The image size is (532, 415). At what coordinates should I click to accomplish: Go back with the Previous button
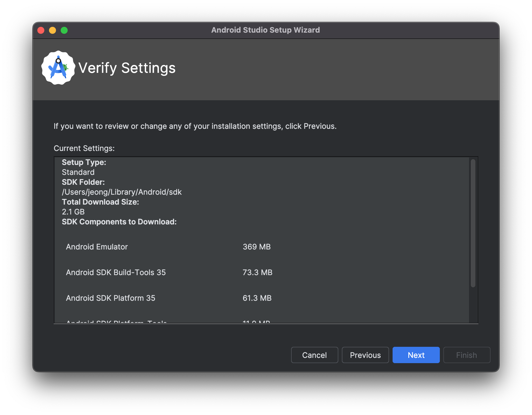365,355
